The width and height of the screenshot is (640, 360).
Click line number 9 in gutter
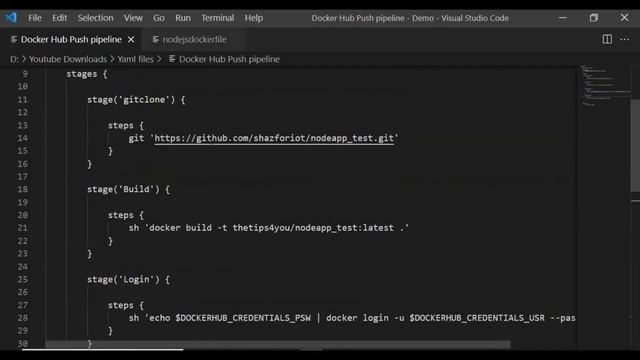tap(25, 74)
